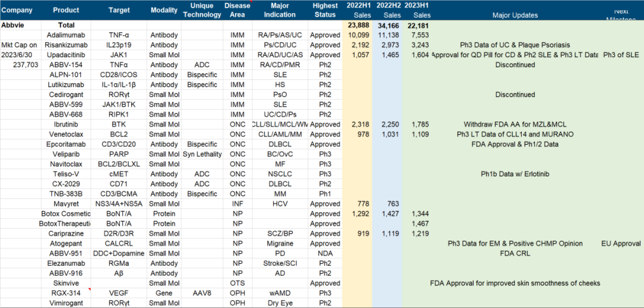Select the ABBV-916 product cell
The height and width of the screenshot is (308, 644).
66,273
